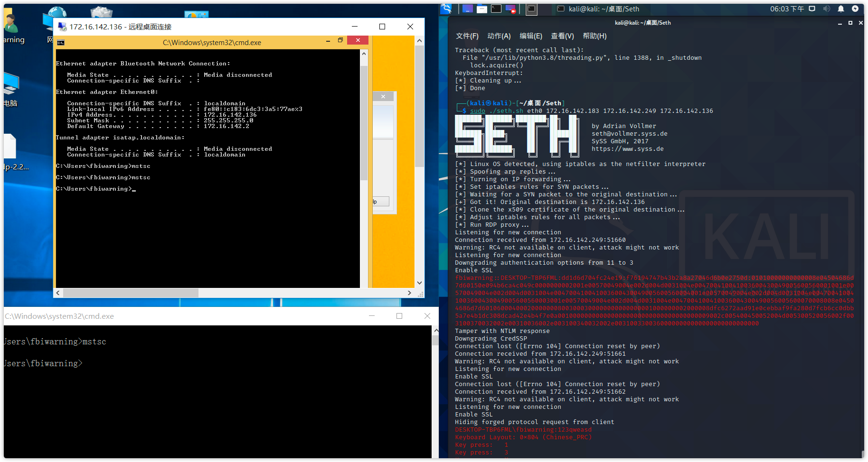Close the local C:\Windows\system32\cmd.exe window
The image size is (868, 462).
click(427, 316)
